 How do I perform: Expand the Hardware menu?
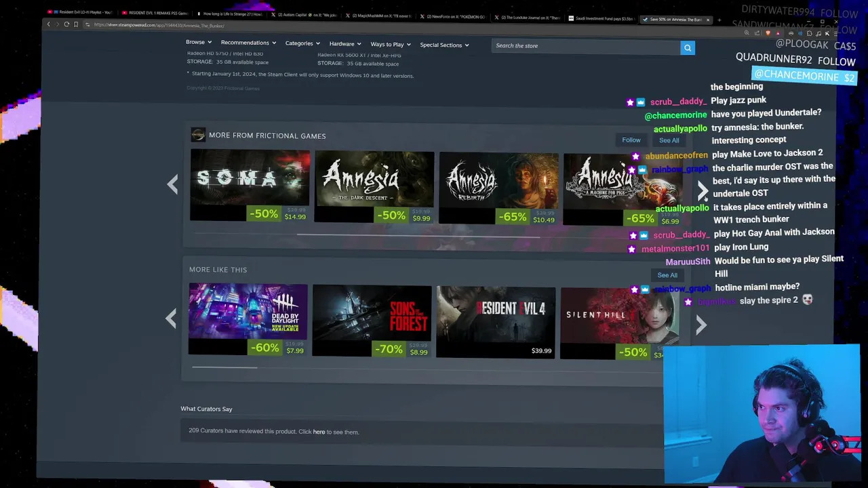click(x=345, y=44)
